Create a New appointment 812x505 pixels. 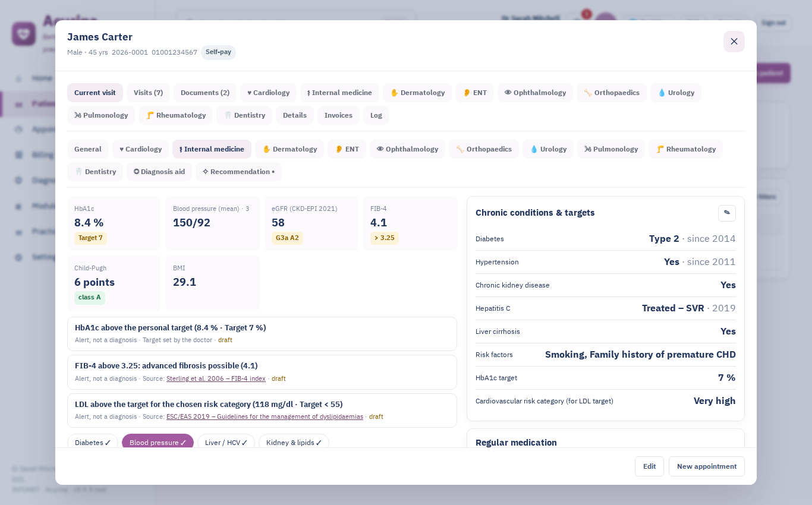coord(707,466)
